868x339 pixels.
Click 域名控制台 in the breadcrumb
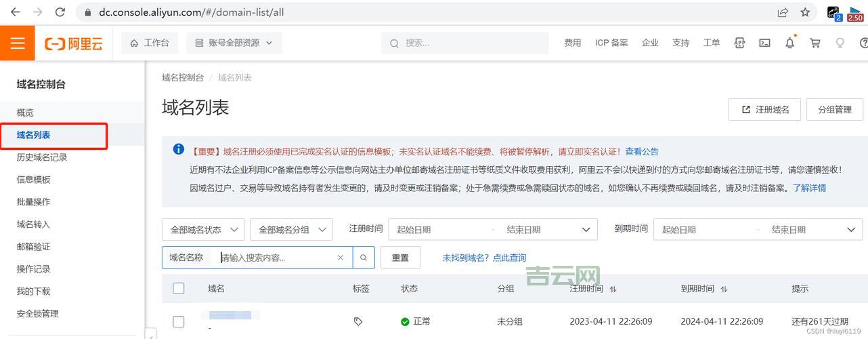click(x=183, y=78)
